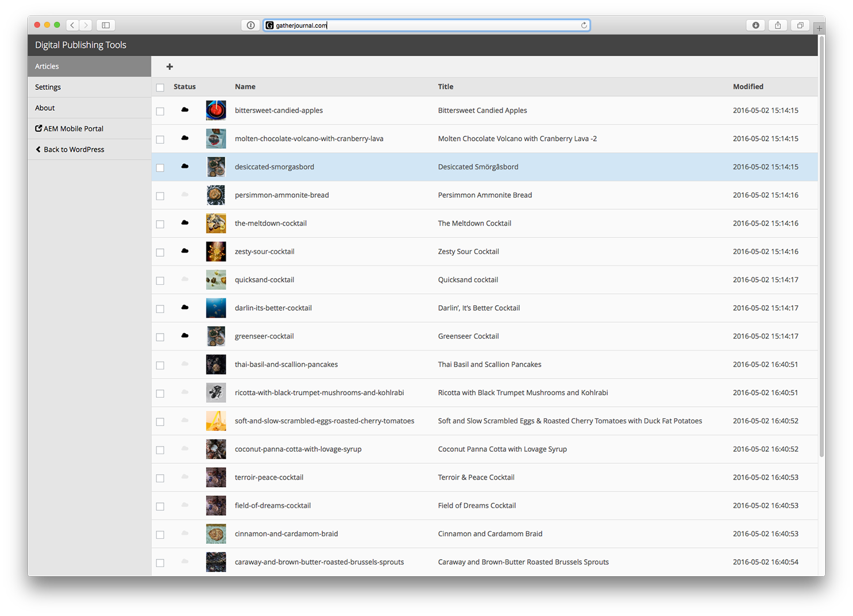Screen dimensions: 853x616
Task: Check the coconut-panna-cotta row checkbox
Action: click(160, 450)
